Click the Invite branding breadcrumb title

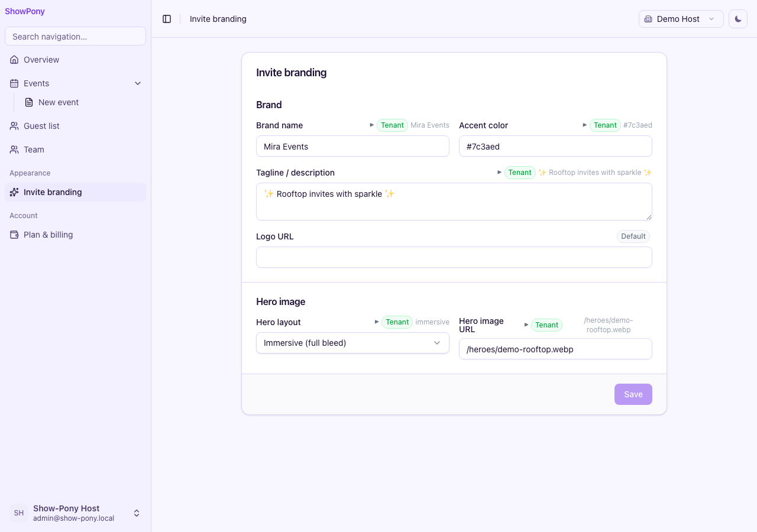218,19
